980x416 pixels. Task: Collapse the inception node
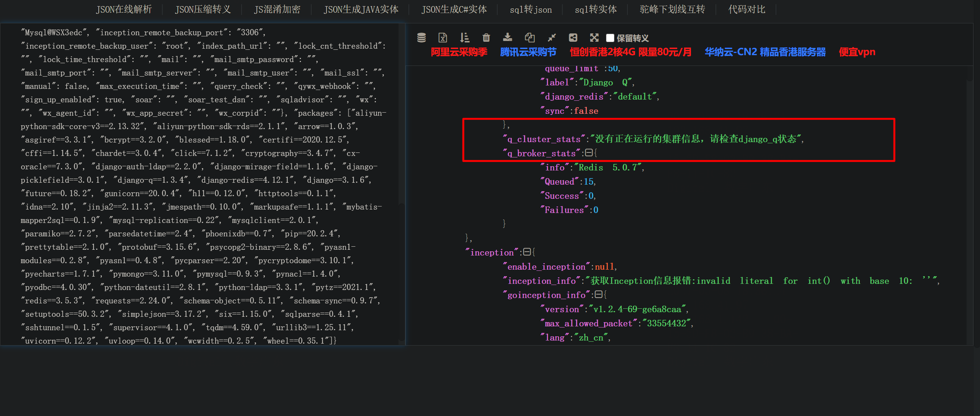click(528, 252)
